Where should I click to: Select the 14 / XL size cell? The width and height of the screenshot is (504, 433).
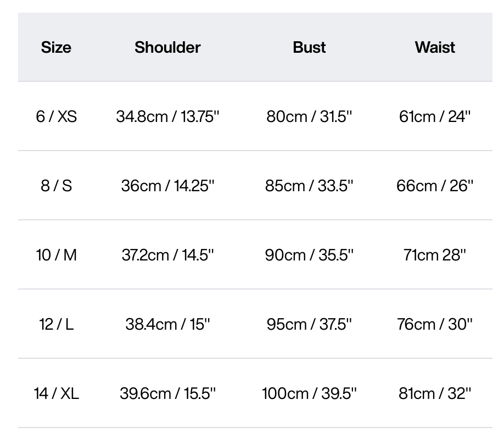pyautogui.click(x=56, y=393)
